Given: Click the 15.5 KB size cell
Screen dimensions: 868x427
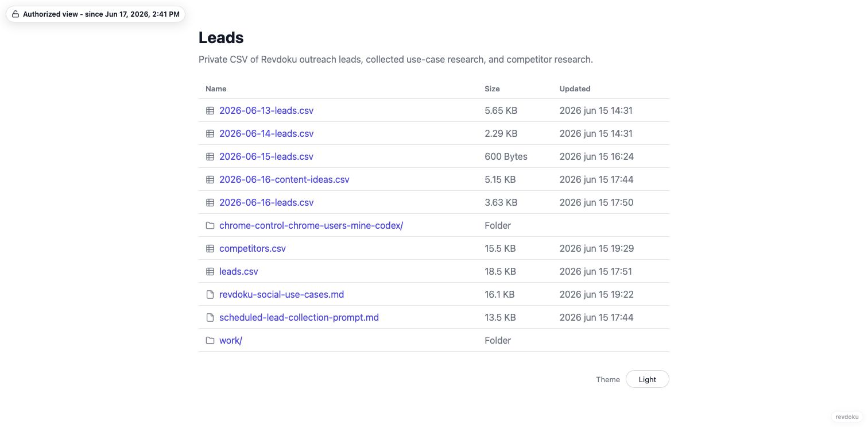Looking at the screenshot, I should coord(500,248).
